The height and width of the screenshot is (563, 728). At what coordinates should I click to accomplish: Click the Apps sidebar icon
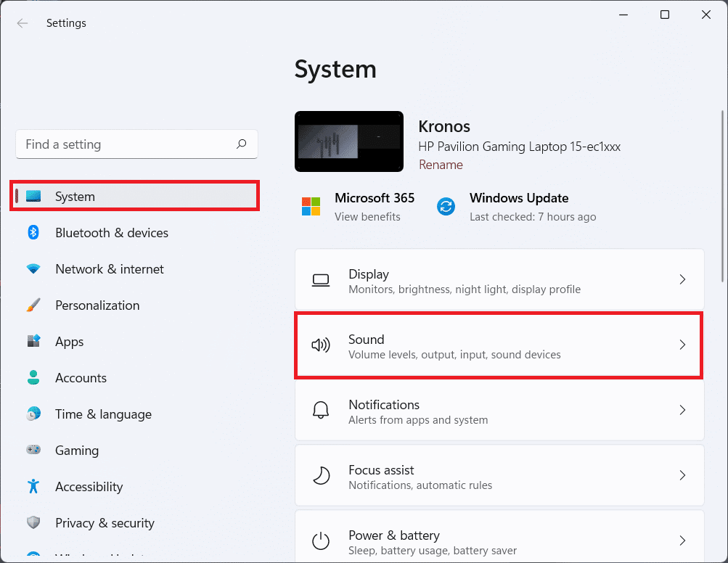tap(33, 341)
